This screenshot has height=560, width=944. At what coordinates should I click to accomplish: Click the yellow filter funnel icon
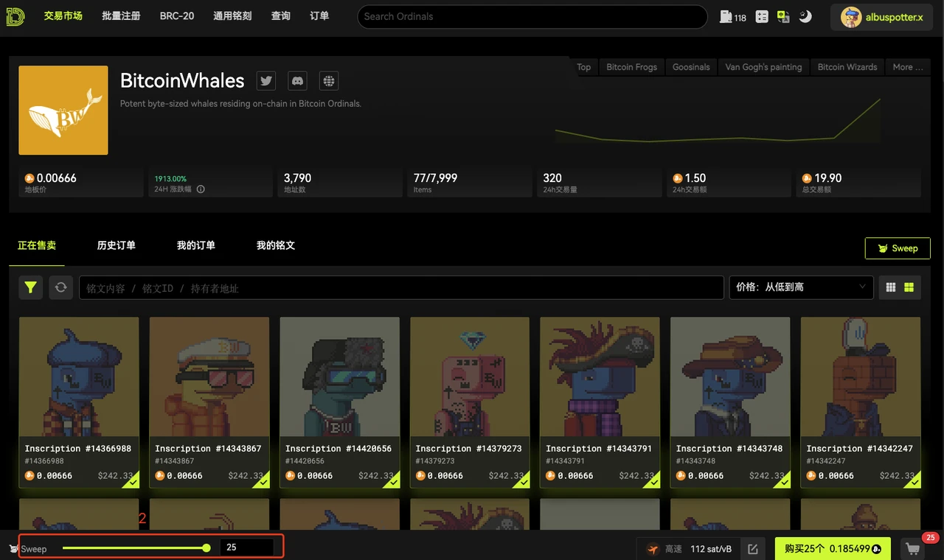click(30, 287)
